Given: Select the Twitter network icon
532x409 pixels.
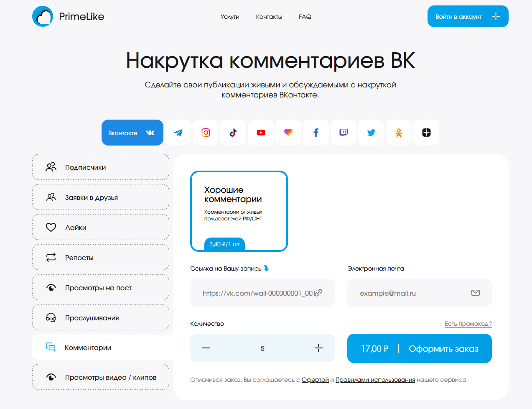Looking at the screenshot, I should (371, 133).
